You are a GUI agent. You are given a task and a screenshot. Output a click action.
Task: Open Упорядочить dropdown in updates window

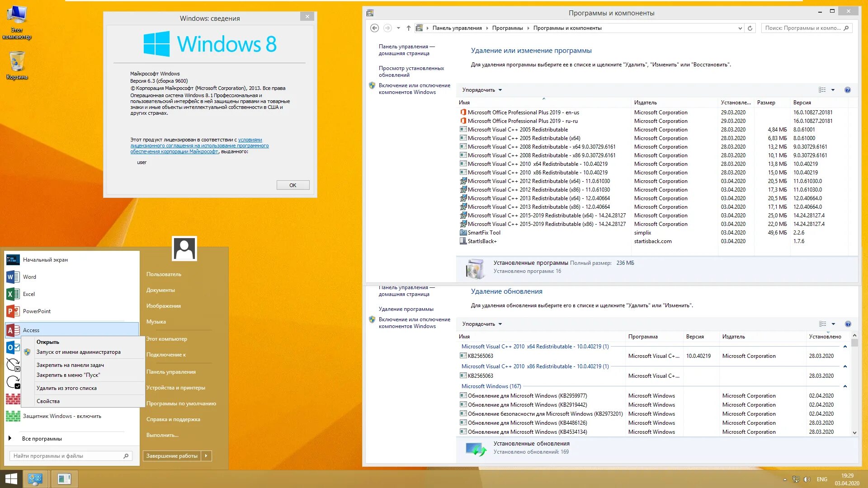tap(482, 324)
